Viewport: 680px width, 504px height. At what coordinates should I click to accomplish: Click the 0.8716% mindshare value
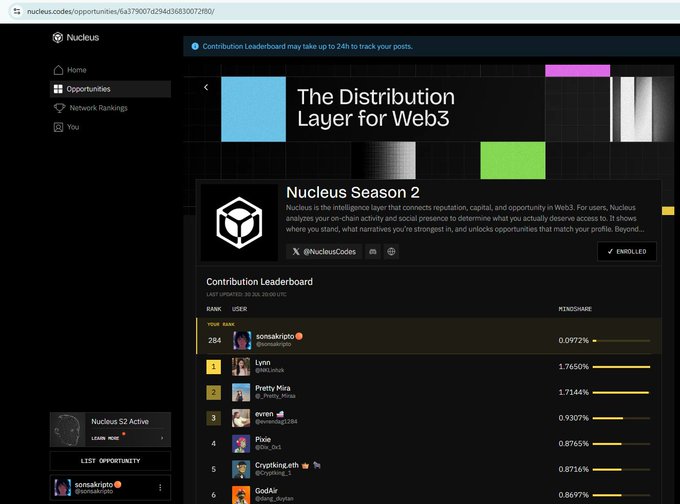click(x=573, y=469)
